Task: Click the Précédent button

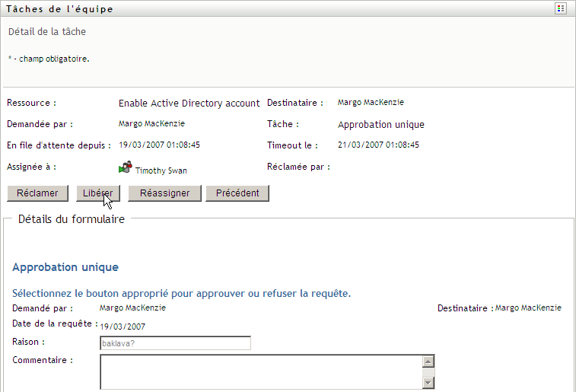Action: [237, 193]
